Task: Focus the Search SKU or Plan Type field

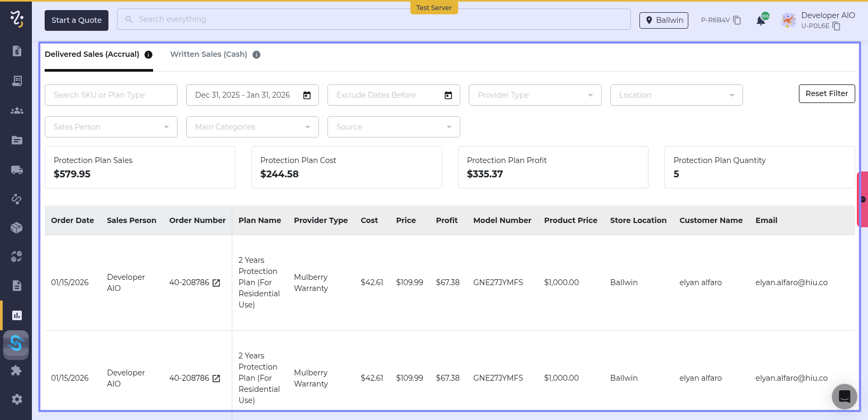Action: [111, 95]
